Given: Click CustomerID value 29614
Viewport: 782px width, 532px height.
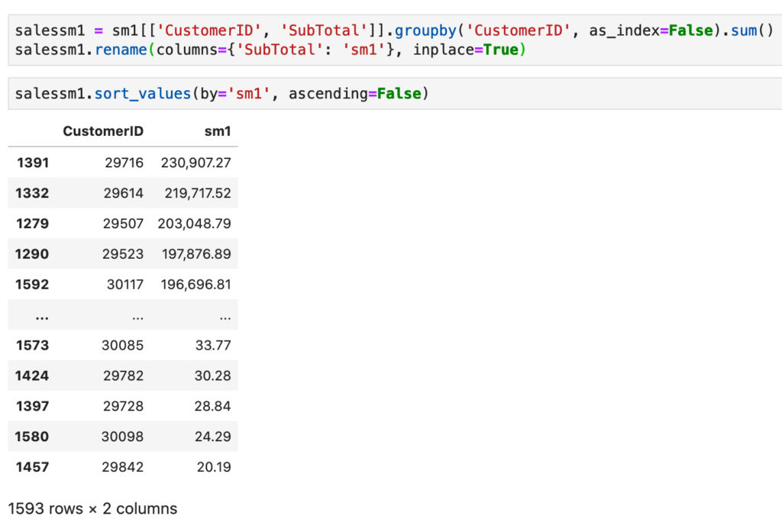Looking at the screenshot, I should [x=124, y=193].
